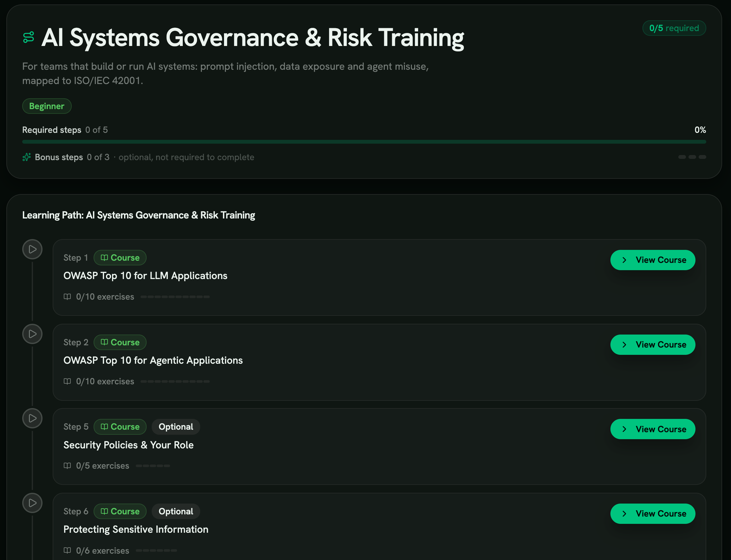
Task: Click the Optional tag on Step 5
Action: 176,427
